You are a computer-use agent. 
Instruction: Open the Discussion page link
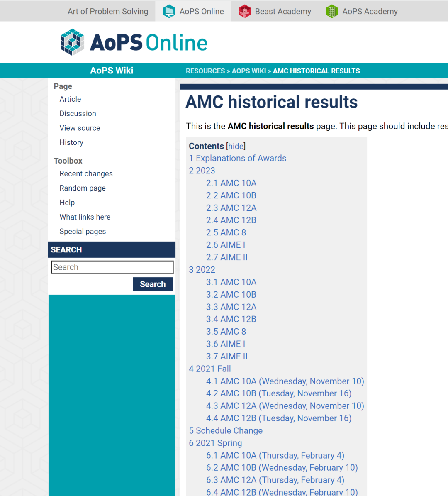coord(78,114)
